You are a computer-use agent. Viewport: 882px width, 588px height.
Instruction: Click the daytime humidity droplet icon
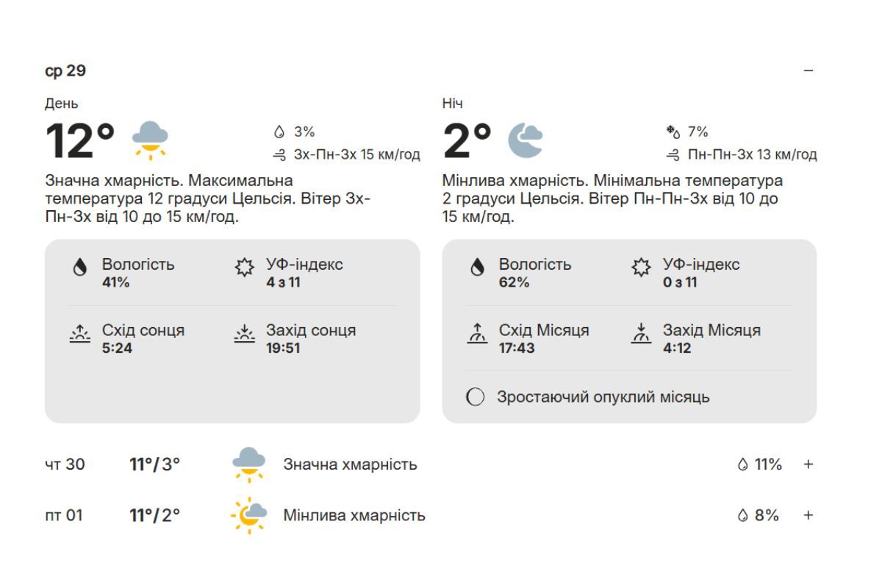(80, 268)
